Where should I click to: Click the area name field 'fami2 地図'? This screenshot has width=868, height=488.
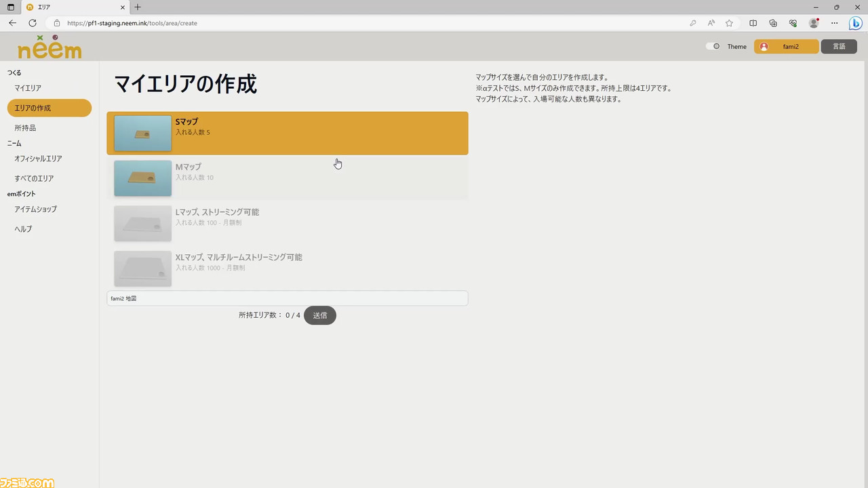pos(288,298)
